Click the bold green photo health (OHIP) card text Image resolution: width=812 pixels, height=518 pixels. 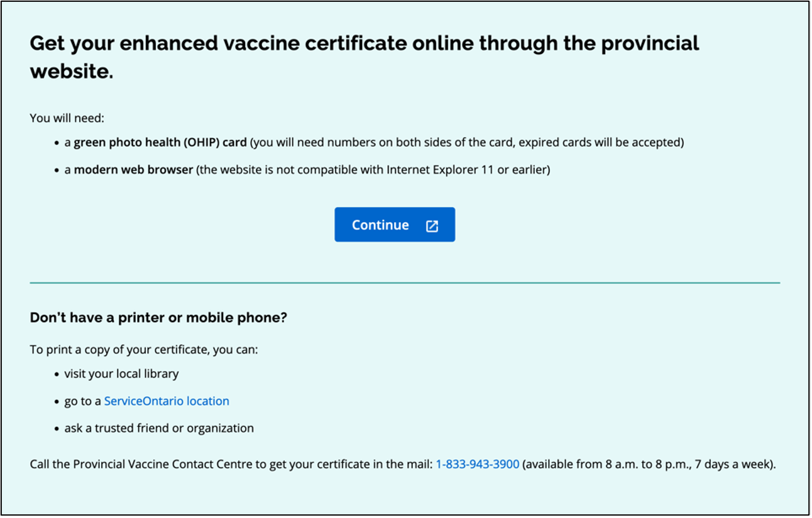point(160,142)
